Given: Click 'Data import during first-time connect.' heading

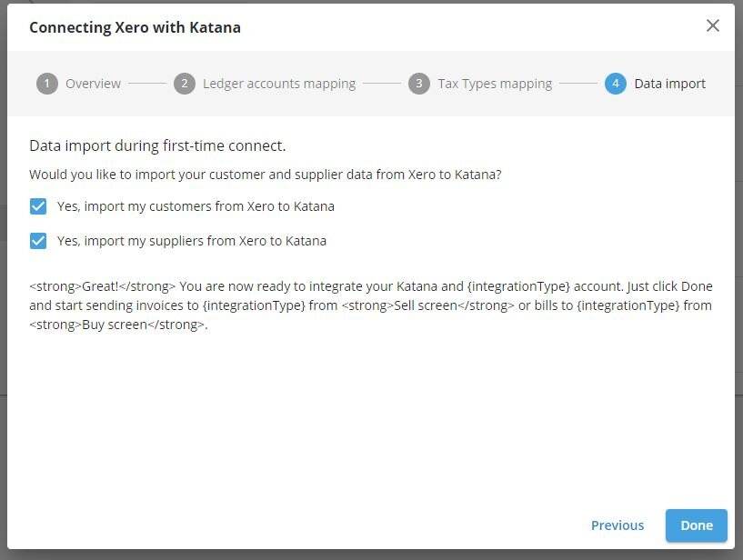Looking at the screenshot, I should (157, 146).
